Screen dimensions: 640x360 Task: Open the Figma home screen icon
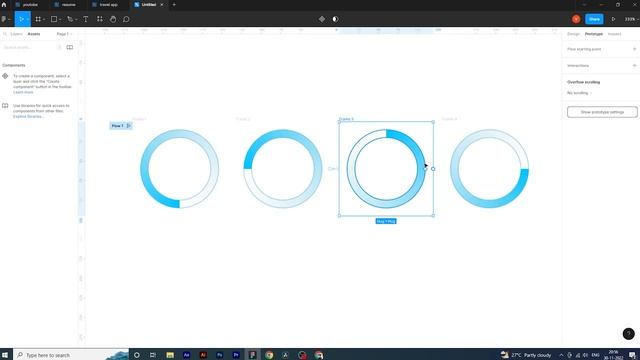(x=4, y=4)
